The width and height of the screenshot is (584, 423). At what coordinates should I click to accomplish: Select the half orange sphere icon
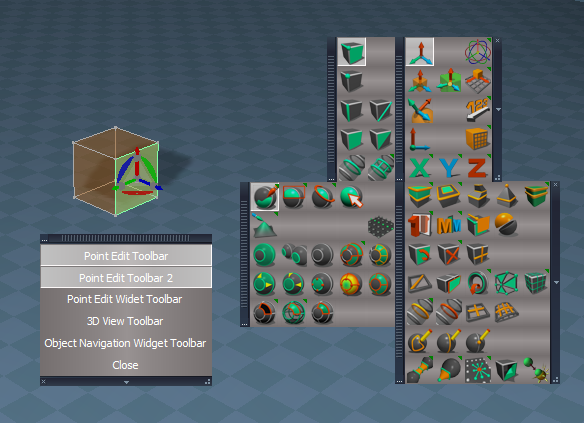[x=506, y=224]
